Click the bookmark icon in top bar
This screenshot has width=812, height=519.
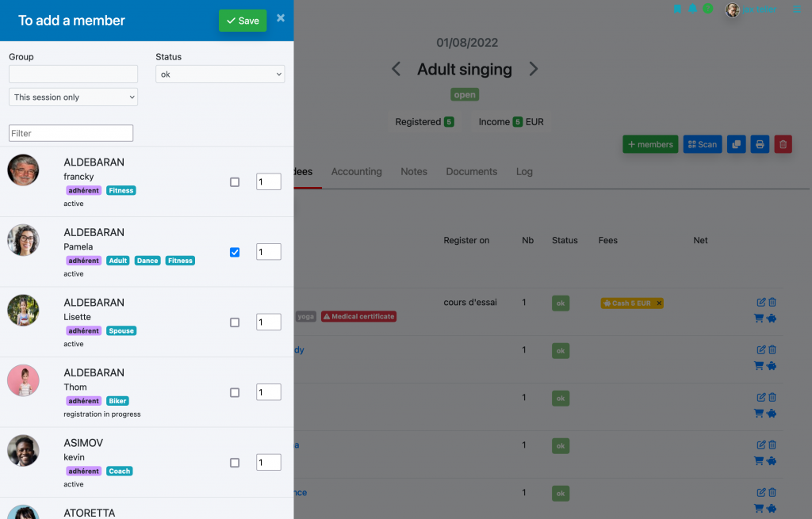(x=677, y=9)
